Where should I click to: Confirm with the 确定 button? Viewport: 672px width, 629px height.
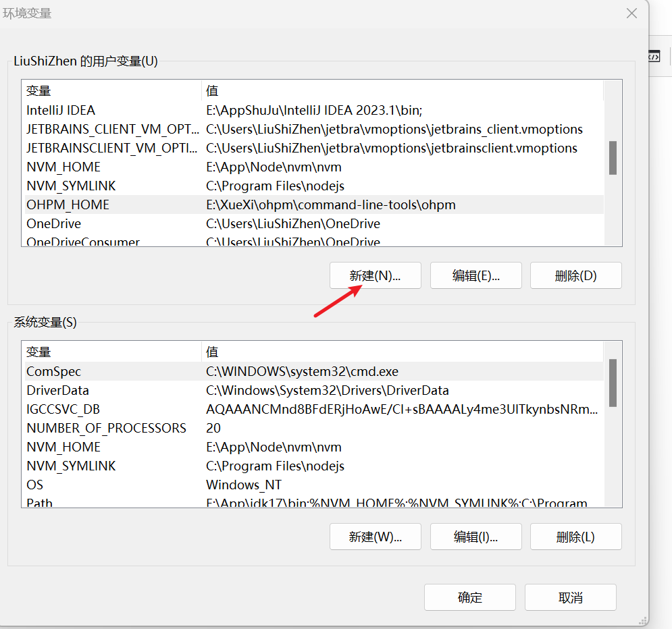(469, 597)
